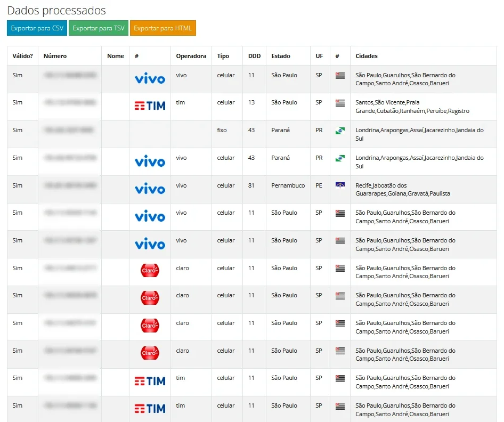Click the TIM logo in the DDD 13 row
Image resolution: width=504 pixels, height=422 pixels.
(x=150, y=106)
